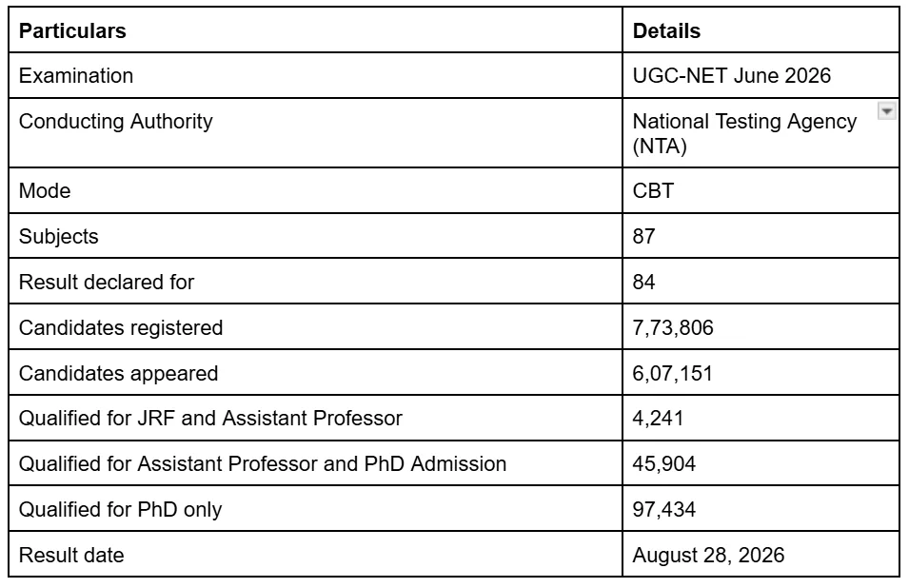Click the Subjects row label
This screenshot has width=909, height=588.
[315, 236]
